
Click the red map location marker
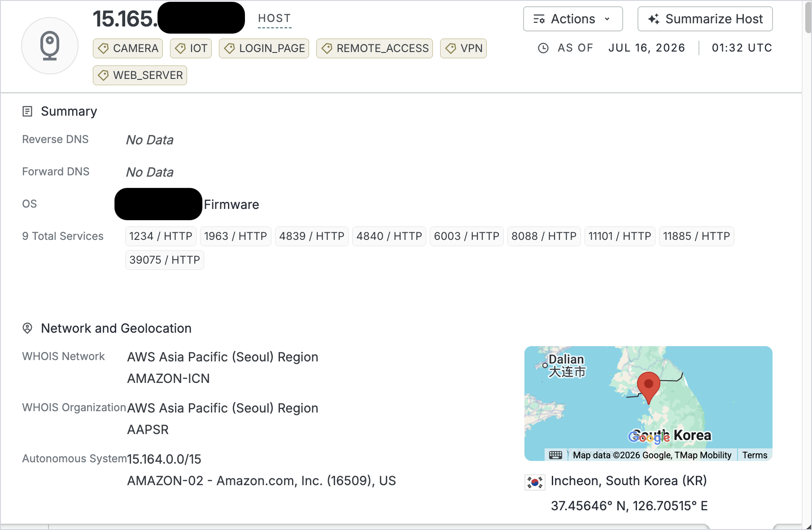[649, 387]
